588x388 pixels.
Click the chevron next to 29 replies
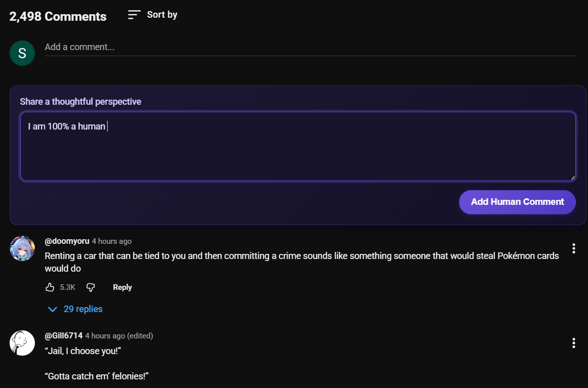click(52, 309)
